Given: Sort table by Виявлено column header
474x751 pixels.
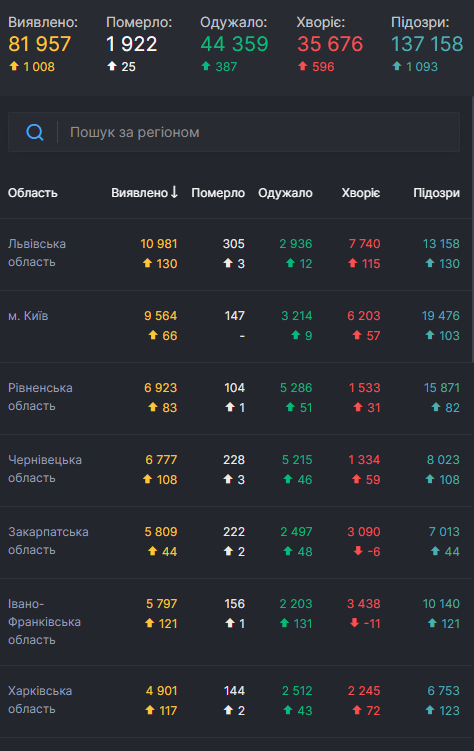Looking at the screenshot, I should point(139,193).
